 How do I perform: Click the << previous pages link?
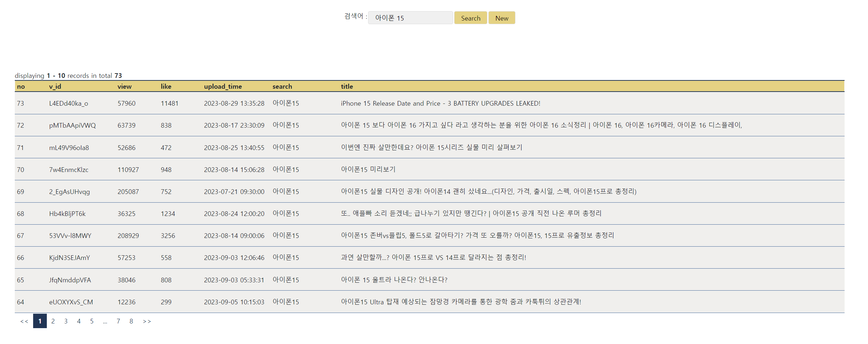coord(24,321)
